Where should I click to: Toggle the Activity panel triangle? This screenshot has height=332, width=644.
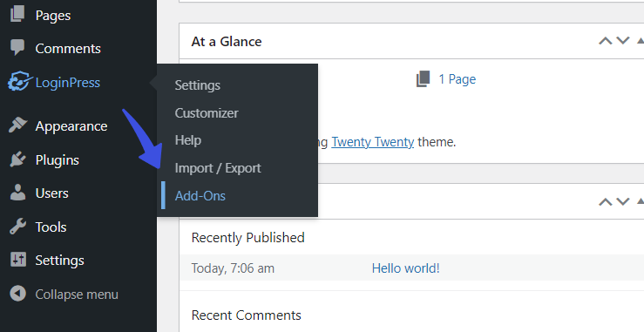pyautogui.click(x=640, y=201)
